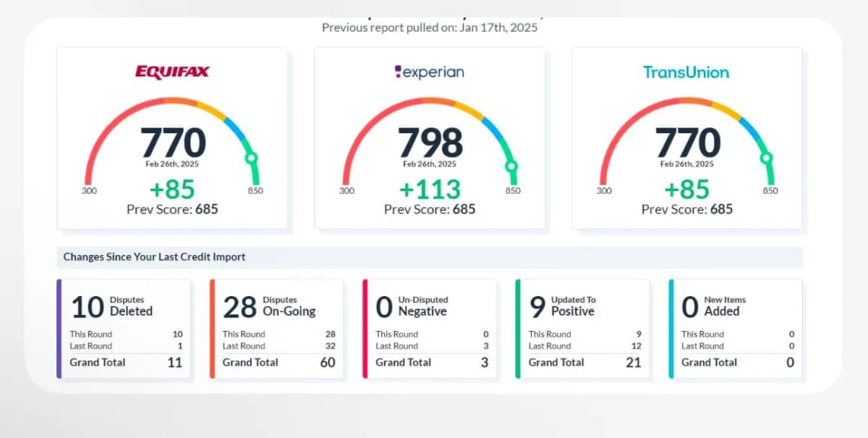Viewport: 868px width, 438px height.
Task: Select 'This Round' label in Updated To Positive card
Action: 550,334
